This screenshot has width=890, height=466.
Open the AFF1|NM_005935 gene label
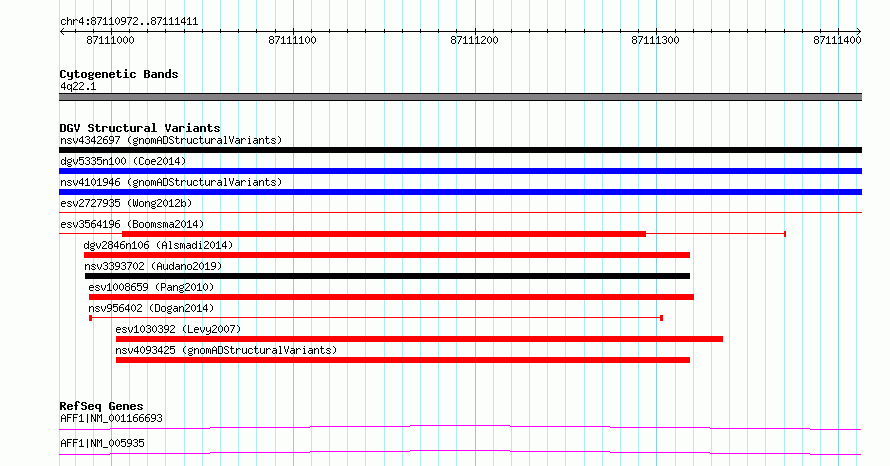point(102,443)
